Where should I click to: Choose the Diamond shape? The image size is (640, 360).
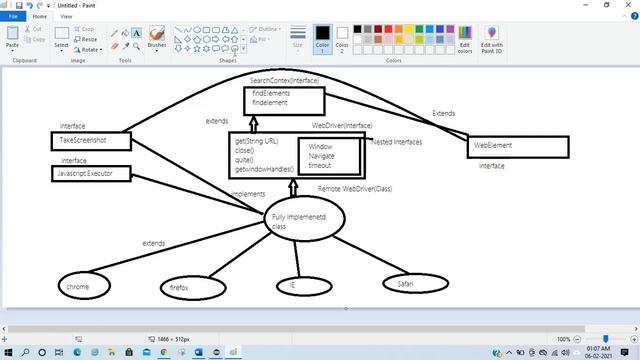[187, 40]
